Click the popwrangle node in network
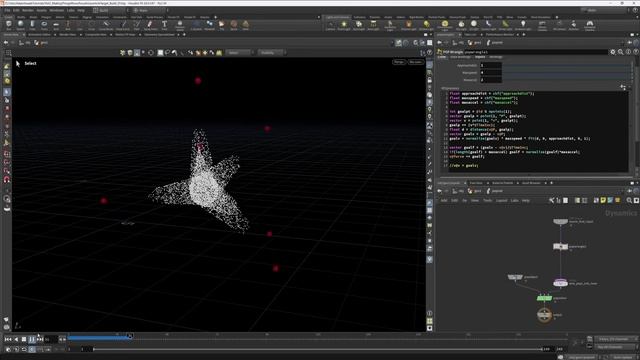This screenshot has height=360, width=640. [x=560, y=247]
